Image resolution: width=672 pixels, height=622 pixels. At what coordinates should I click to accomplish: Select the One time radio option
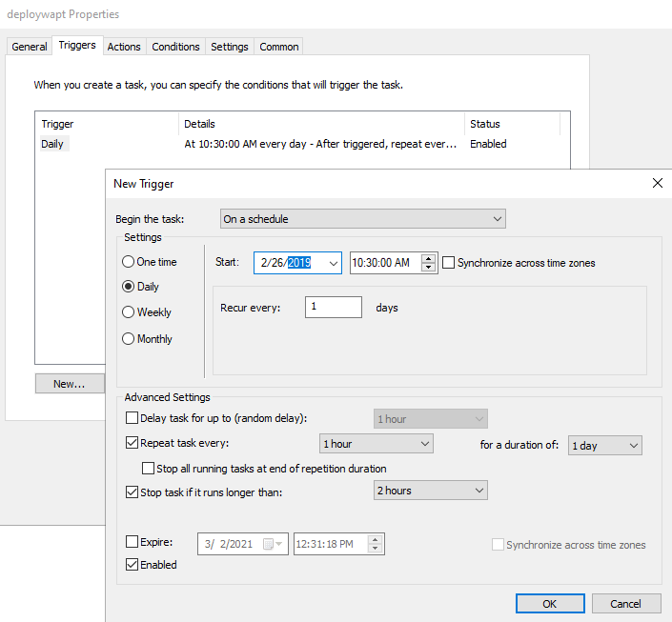click(129, 262)
